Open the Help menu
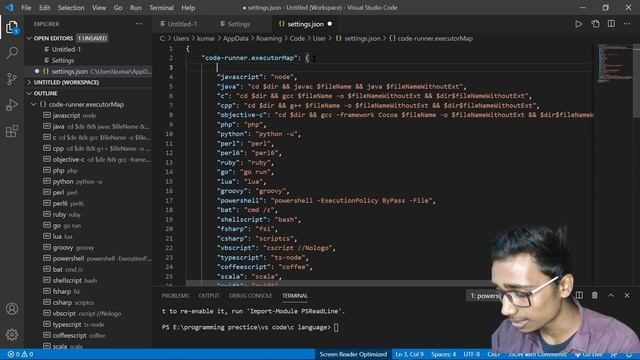The image size is (640, 360). click(188, 8)
